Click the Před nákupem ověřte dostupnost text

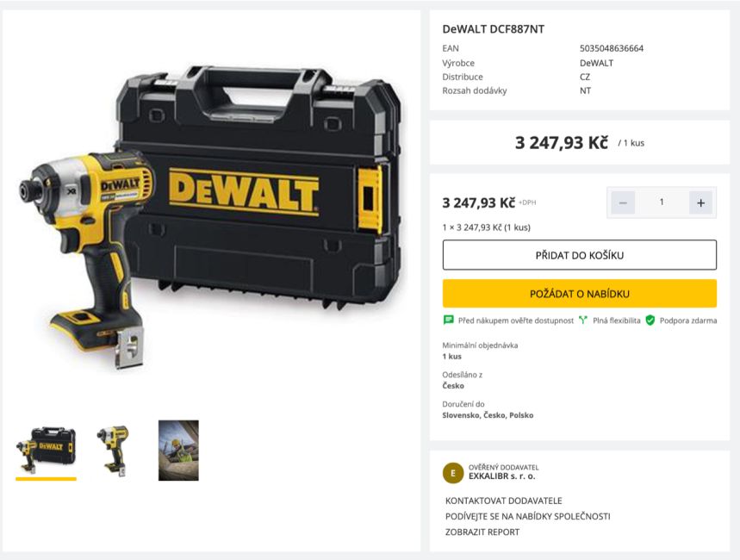click(516, 320)
